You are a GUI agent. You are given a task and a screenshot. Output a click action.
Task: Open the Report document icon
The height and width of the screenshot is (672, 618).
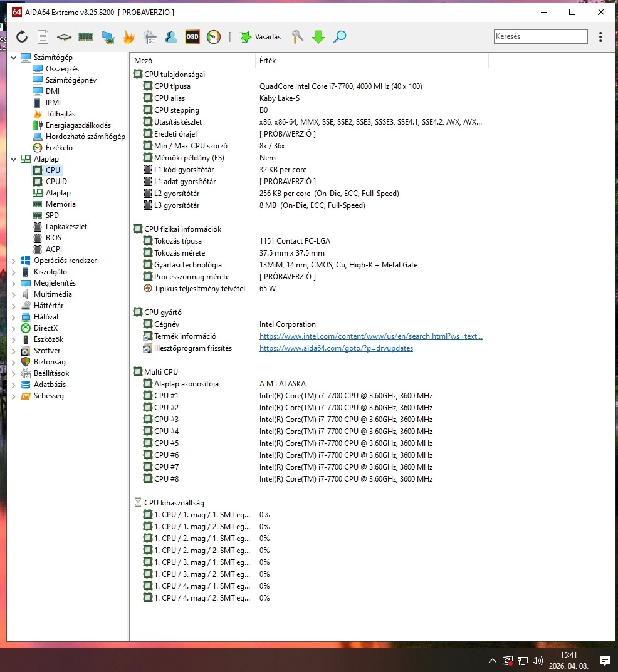pos(43,37)
